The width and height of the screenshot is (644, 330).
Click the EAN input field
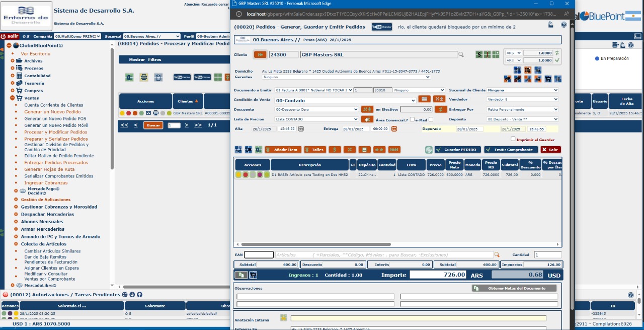pos(259,255)
